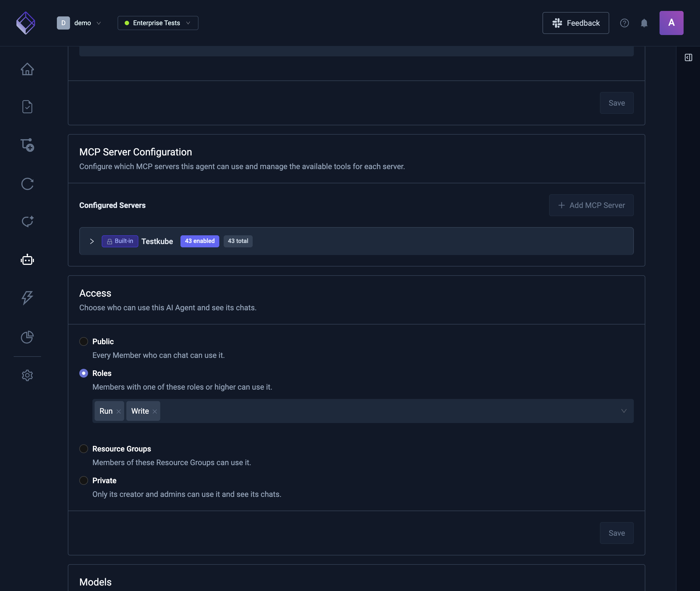The width and height of the screenshot is (700, 591).
Task: Expand the Testkube server row chevron
Action: tap(92, 241)
